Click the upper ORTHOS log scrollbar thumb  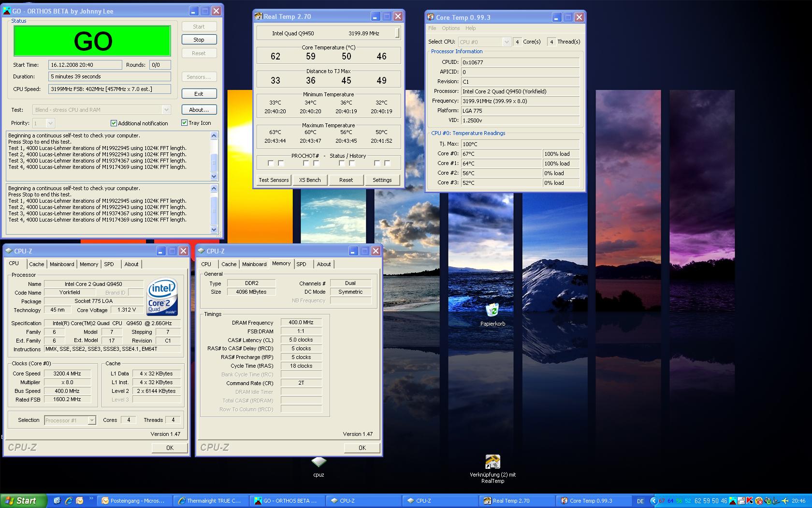[214, 162]
